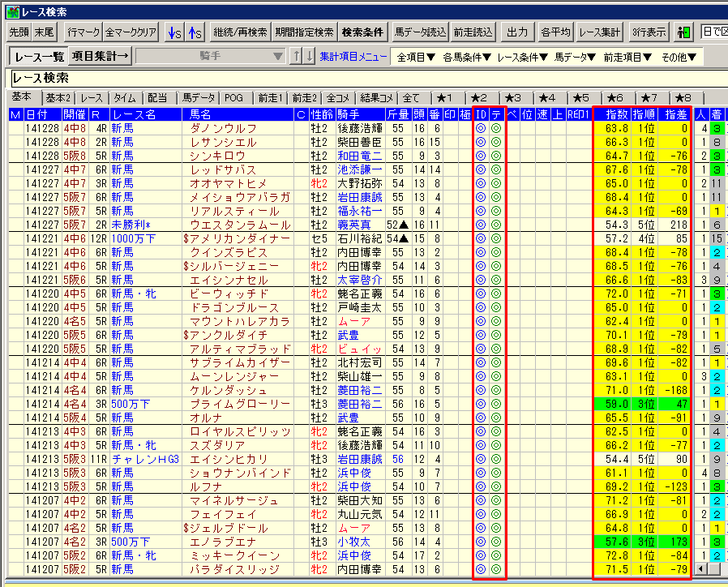The image size is (728, 587).
Task: Click the 期間指定検索 button
Action: click(x=304, y=32)
